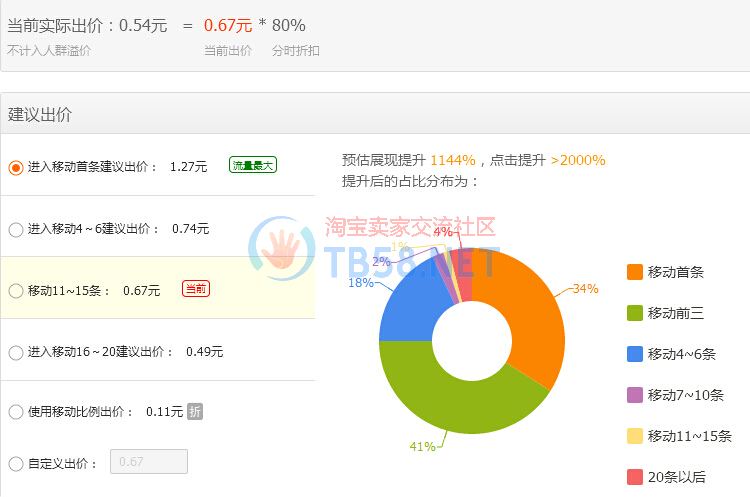This screenshot has width=750, height=497.
Task: Click orange 移动首条 legend swatch
Action: [x=634, y=272]
